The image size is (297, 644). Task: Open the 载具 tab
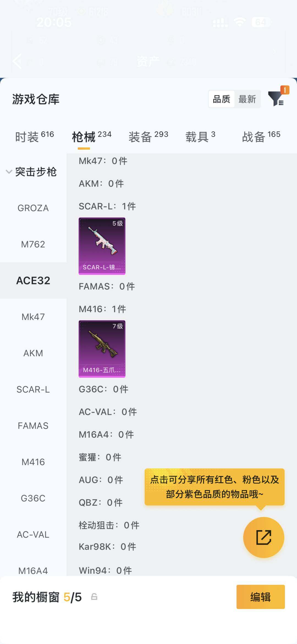(200, 136)
